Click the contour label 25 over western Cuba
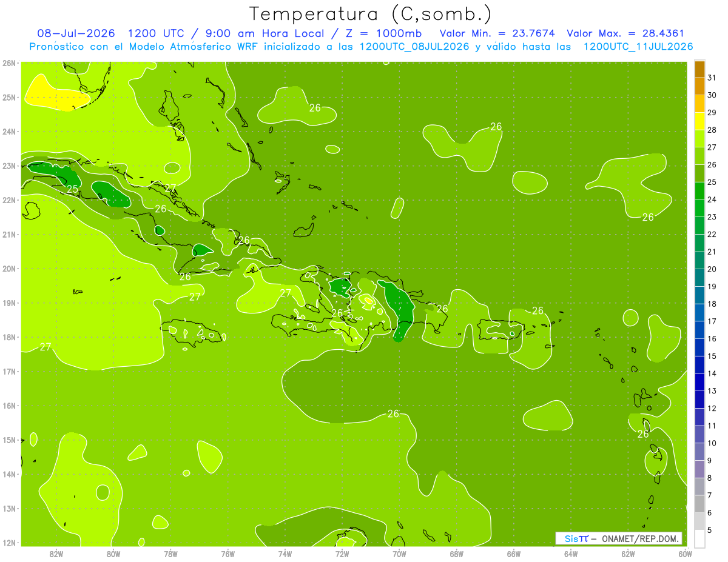This screenshot has width=728, height=562. tap(72, 189)
